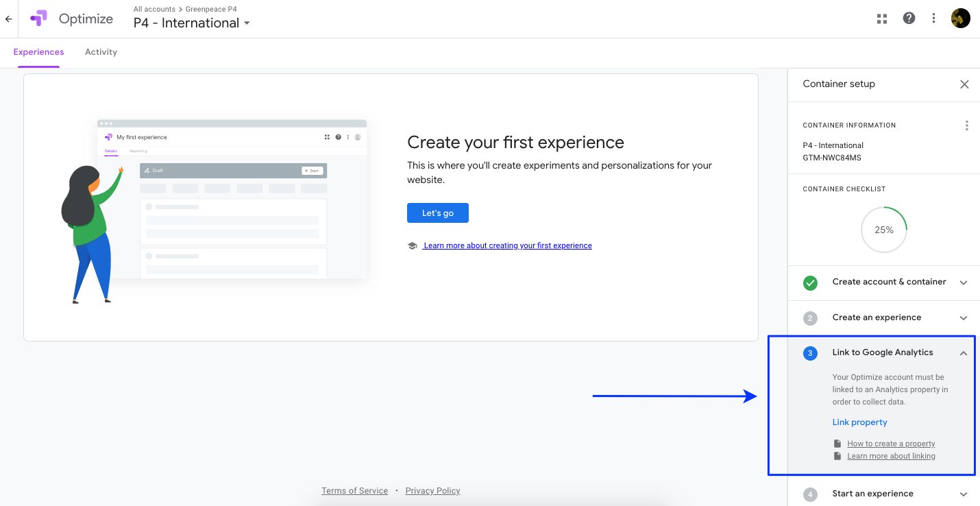Screen dimensions: 980x506
Task: Open the top bar three-dot menu
Action: [x=933, y=19]
